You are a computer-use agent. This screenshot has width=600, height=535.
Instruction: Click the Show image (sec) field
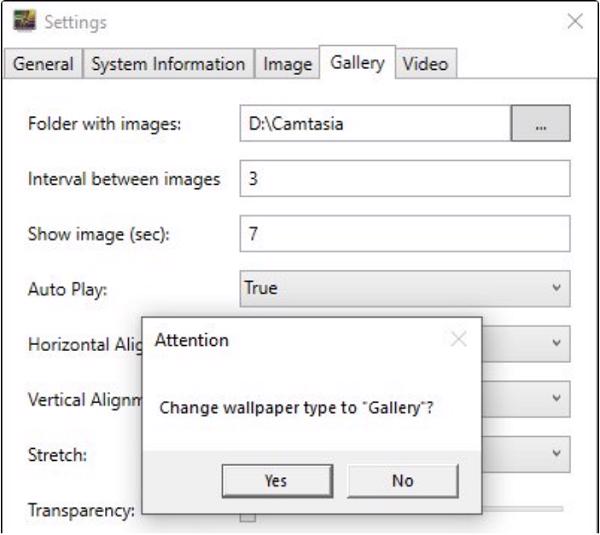(405, 234)
